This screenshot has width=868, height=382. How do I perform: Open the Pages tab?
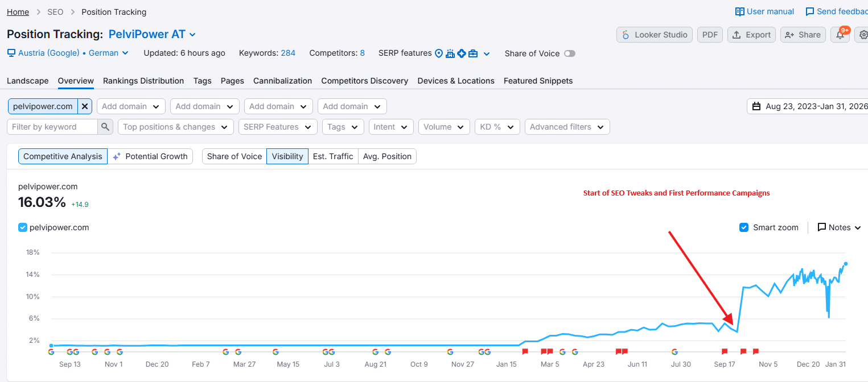[232, 81]
